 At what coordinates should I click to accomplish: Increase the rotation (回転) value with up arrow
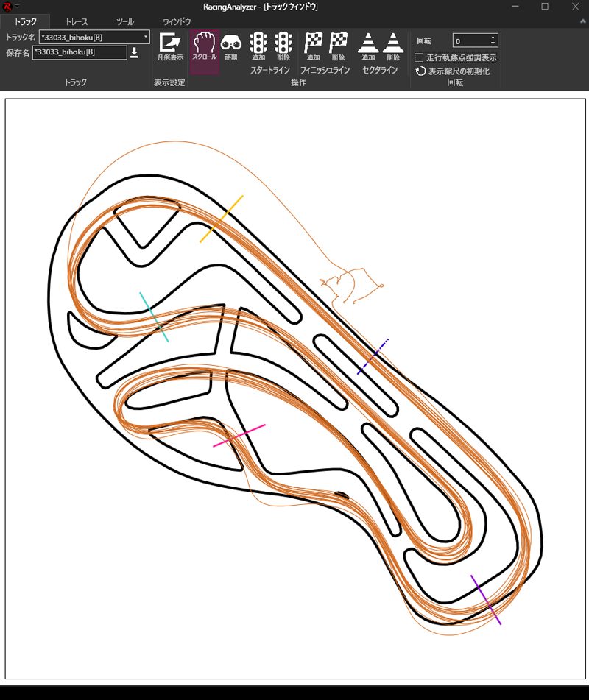pyautogui.click(x=493, y=38)
